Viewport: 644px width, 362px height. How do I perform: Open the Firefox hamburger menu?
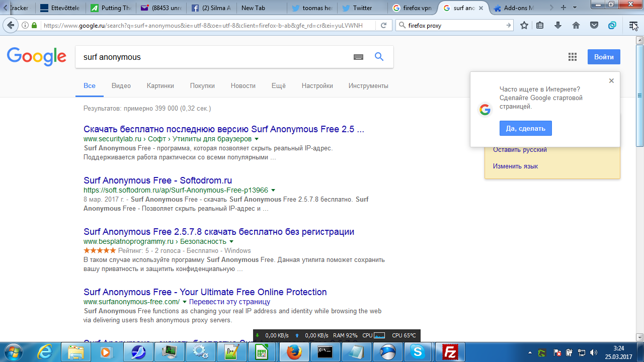[633, 25]
